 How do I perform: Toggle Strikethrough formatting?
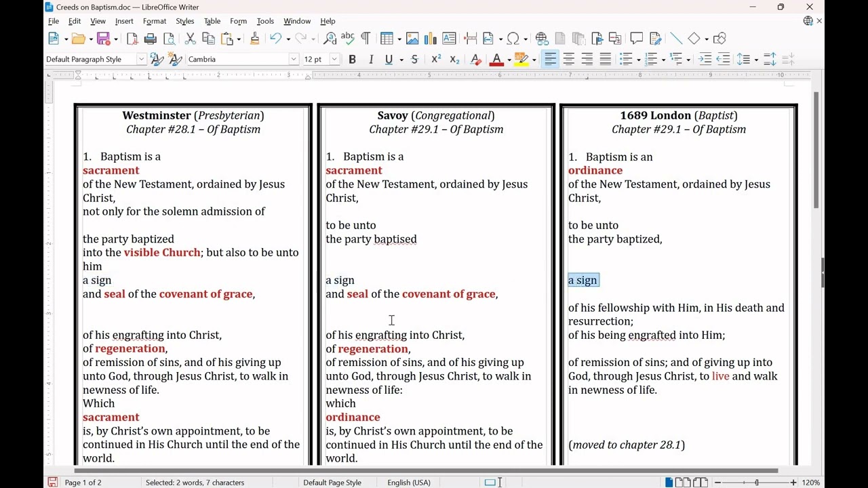coord(414,59)
